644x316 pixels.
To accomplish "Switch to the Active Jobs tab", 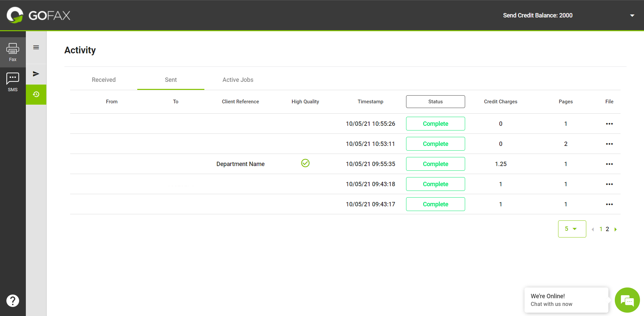I will click(x=238, y=80).
